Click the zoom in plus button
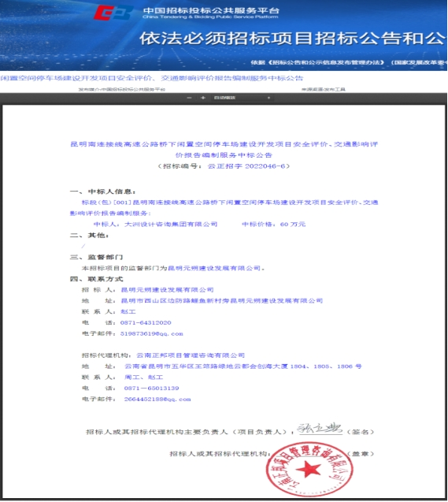The height and width of the screenshot is (502, 448). click(x=202, y=98)
